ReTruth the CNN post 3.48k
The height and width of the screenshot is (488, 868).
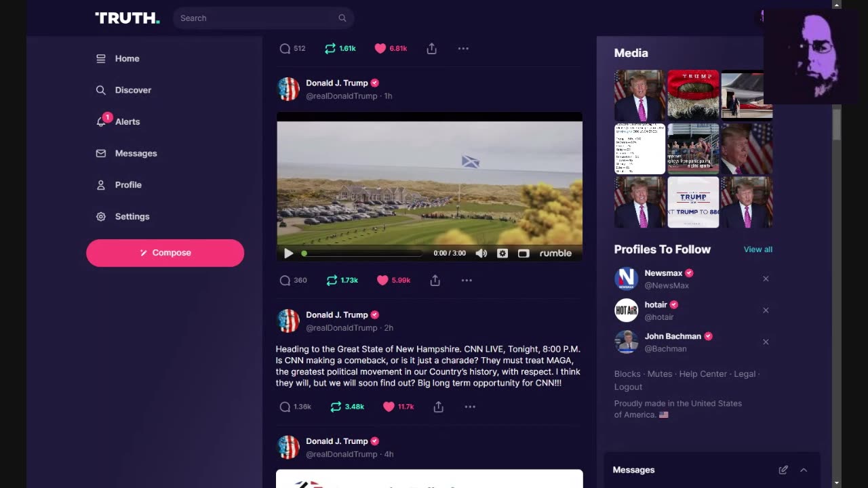(x=336, y=407)
